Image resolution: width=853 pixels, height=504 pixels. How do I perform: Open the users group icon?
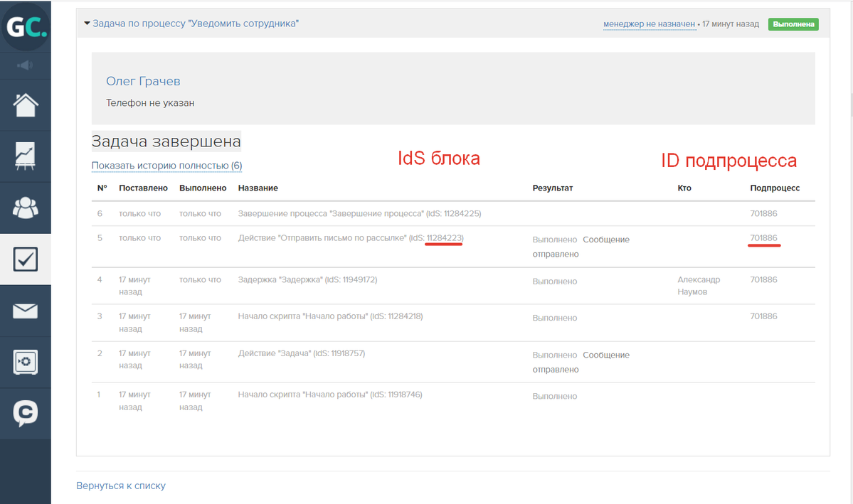pos(26,208)
